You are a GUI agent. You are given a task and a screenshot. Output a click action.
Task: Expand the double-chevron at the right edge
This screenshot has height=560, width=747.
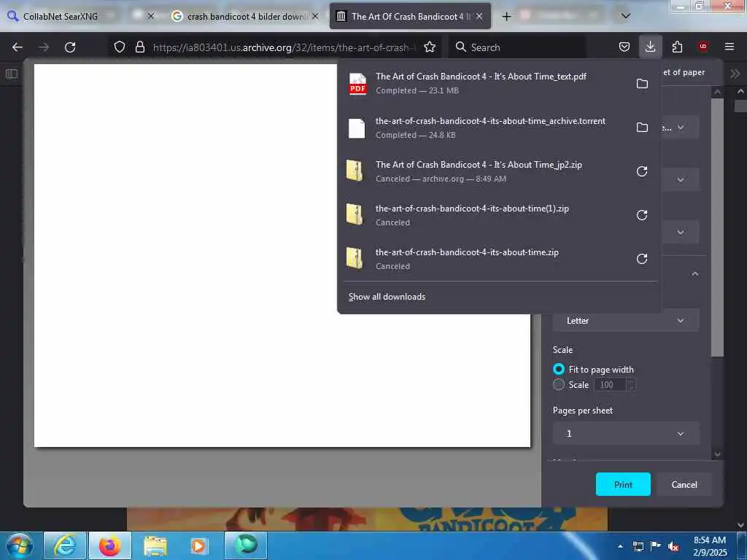click(735, 74)
